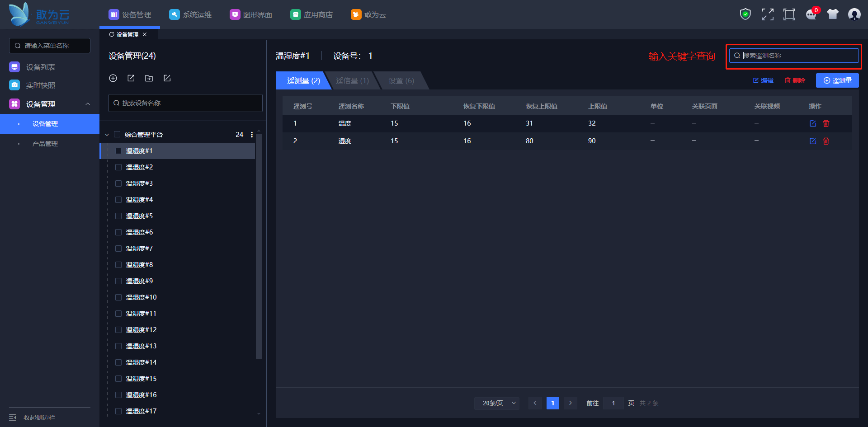
Task: Open the 系统运维 top menu
Action: point(190,14)
